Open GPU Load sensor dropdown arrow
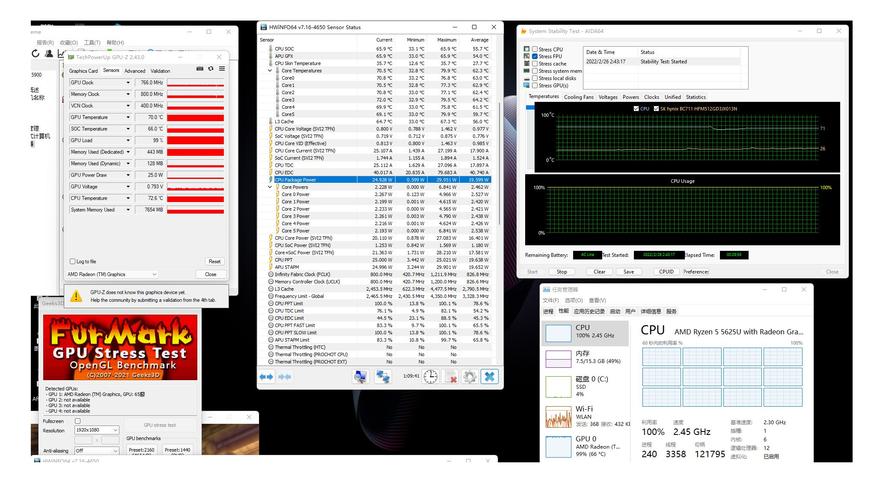The image size is (880, 500). click(x=128, y=140)
